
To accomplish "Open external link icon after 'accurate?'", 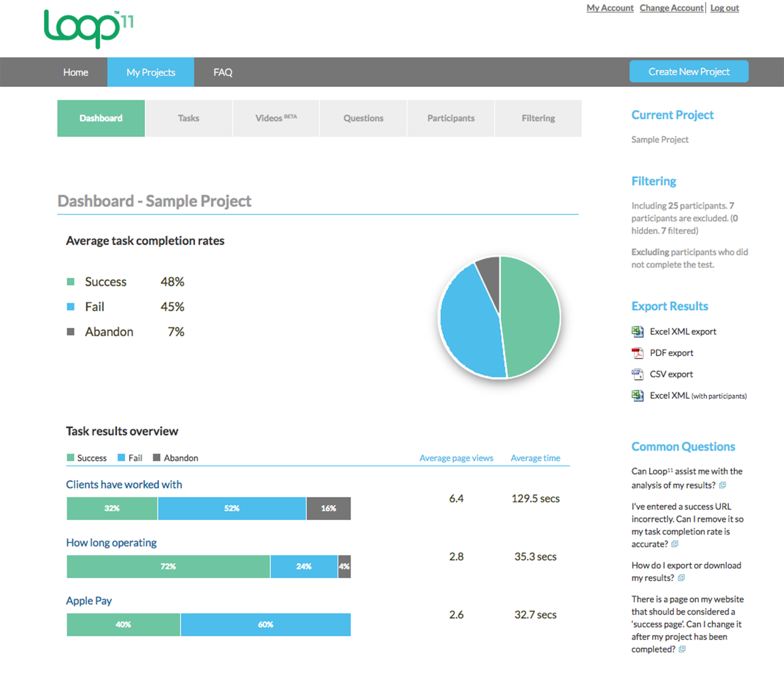I will tap(675, 544).
